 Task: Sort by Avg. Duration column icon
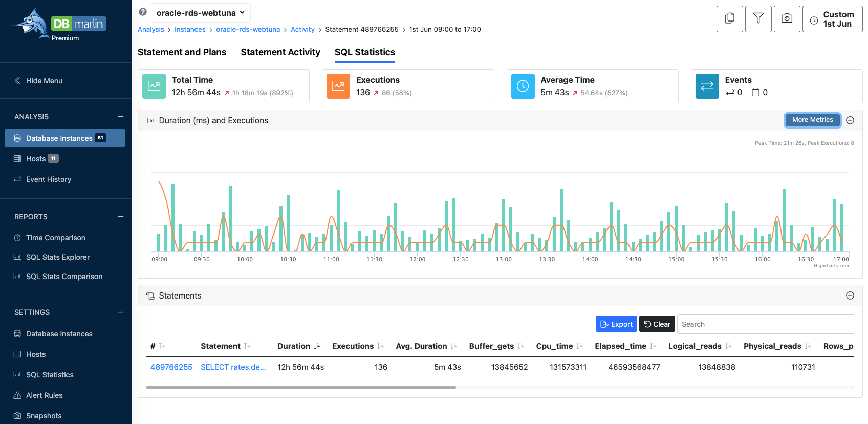(x=454, y=346)
